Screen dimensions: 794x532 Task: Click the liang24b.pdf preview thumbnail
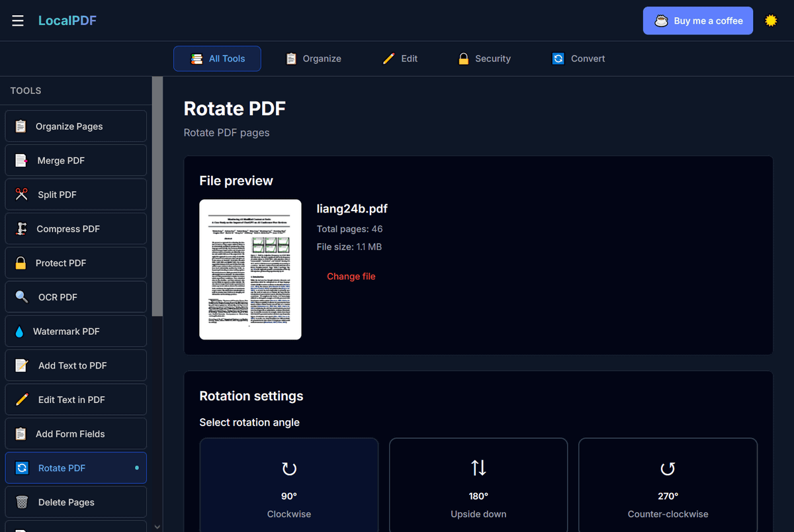(x=250, y=269)
